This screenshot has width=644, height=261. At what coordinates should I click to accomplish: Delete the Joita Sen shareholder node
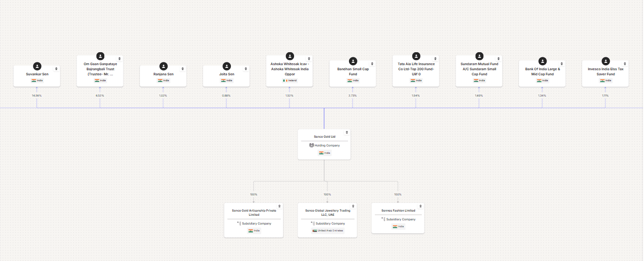(246, 69)
